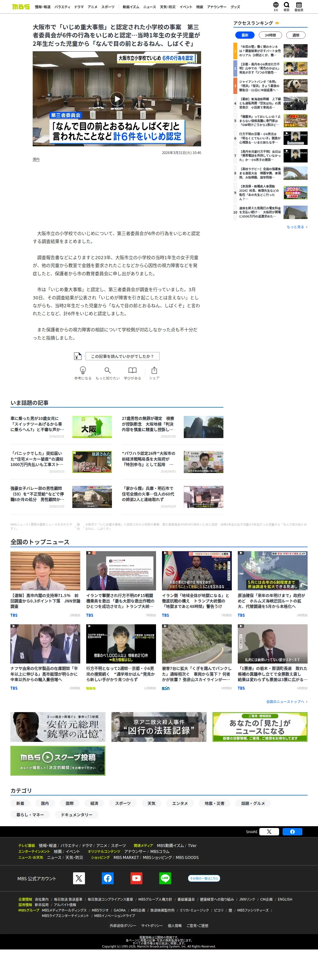This screenshot has width=318, height=980.
Task: Open 京アニ放火殺人事件 banner
Action: 159,727
